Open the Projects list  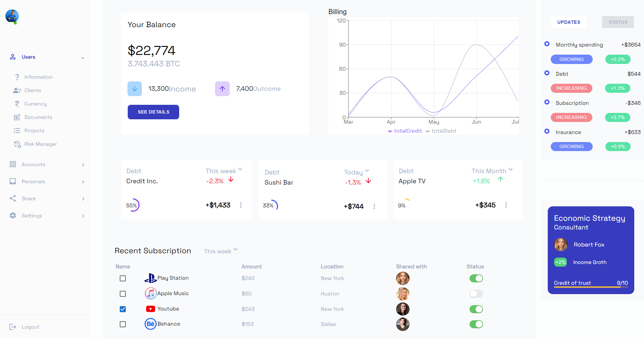click(x=35, y=130)
